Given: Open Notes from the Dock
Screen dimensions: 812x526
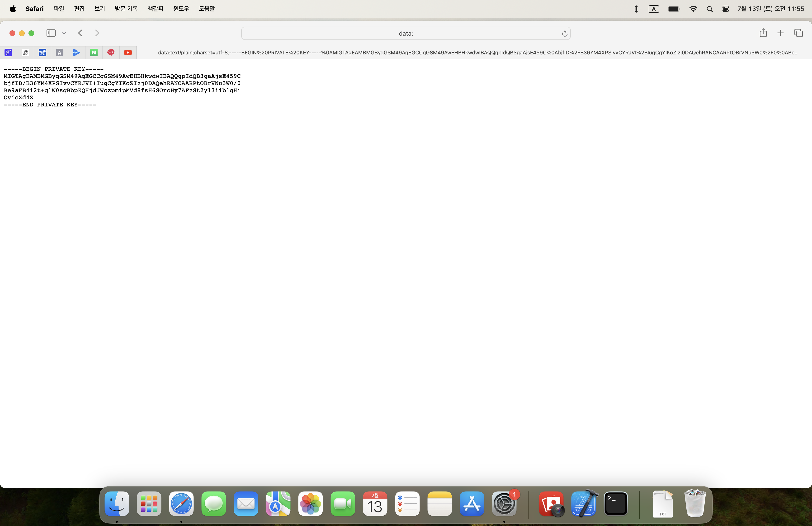Looking at the screenshot, I should (439, 503).
